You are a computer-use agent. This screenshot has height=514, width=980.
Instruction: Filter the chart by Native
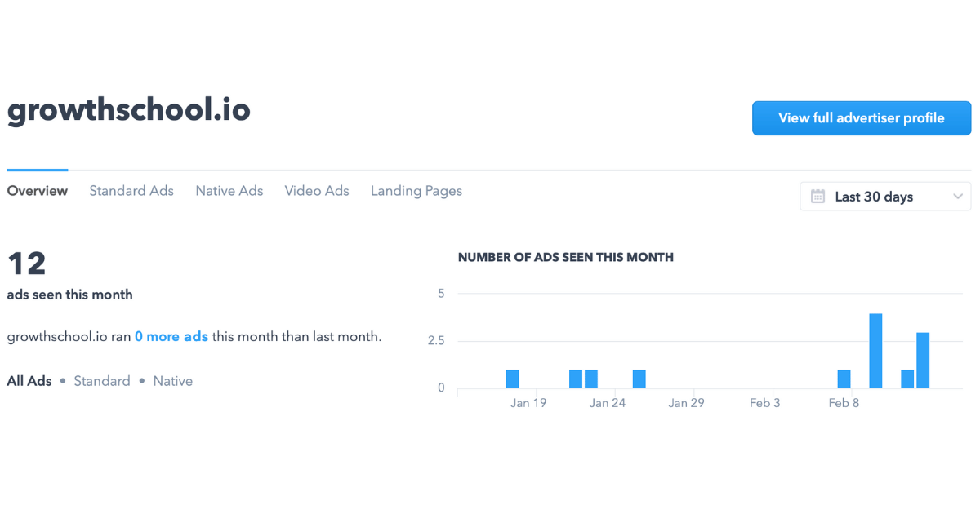pyautogui.click(x=173, y=381)
